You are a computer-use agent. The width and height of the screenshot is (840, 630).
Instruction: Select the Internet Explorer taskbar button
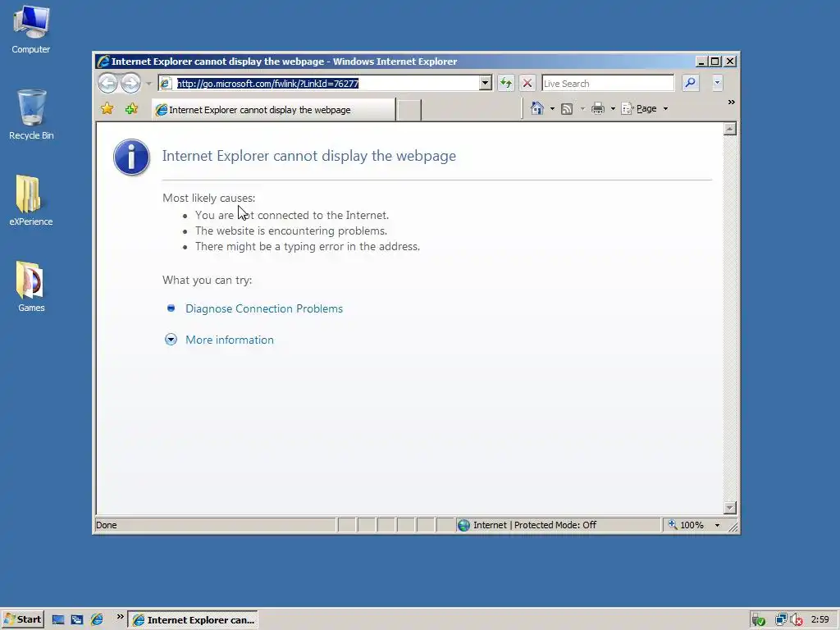pos(194,620)
